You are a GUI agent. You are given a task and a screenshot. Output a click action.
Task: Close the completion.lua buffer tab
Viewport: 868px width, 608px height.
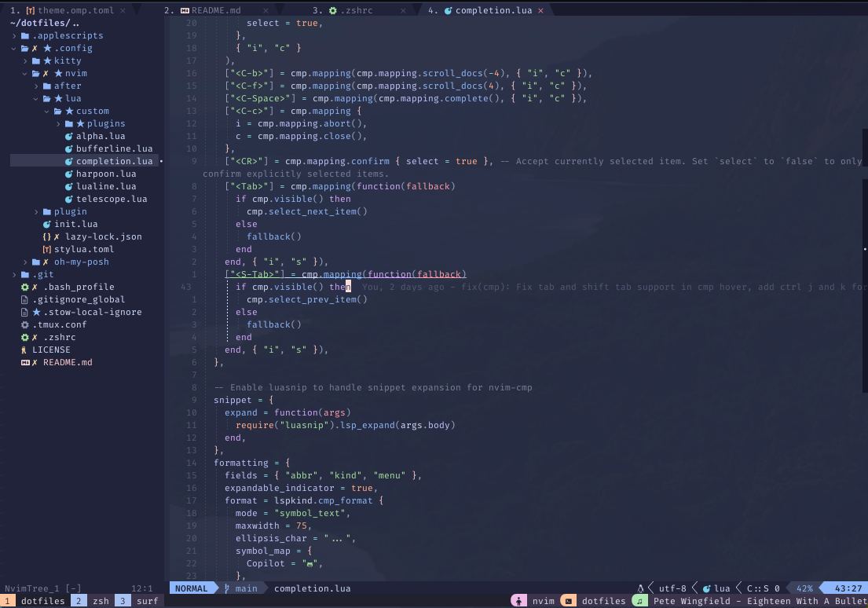tap(541, 10)
